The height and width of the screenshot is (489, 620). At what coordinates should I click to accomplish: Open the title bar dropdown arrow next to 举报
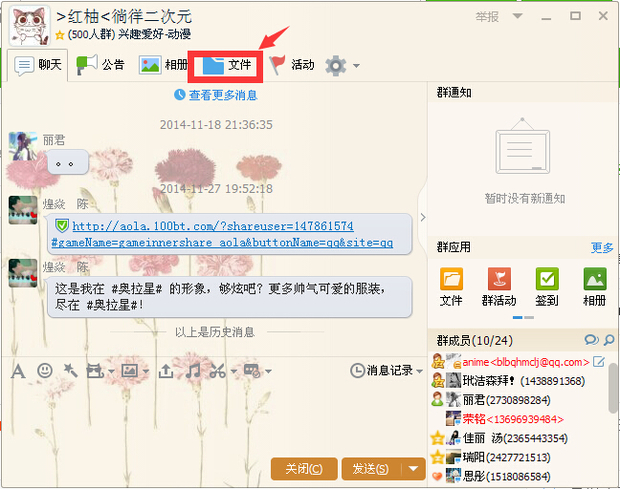[x=517, y=16]
